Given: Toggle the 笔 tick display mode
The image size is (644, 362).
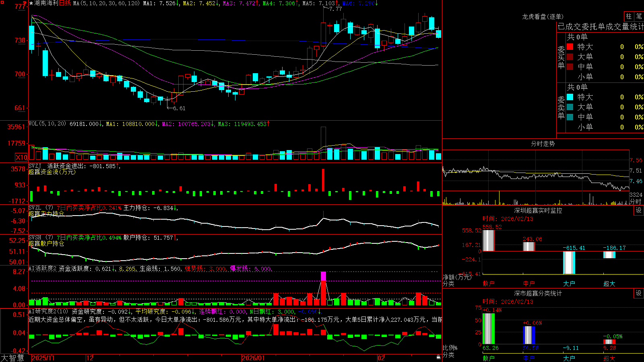Looking at the screenshot, I should [x=639, y=16].
